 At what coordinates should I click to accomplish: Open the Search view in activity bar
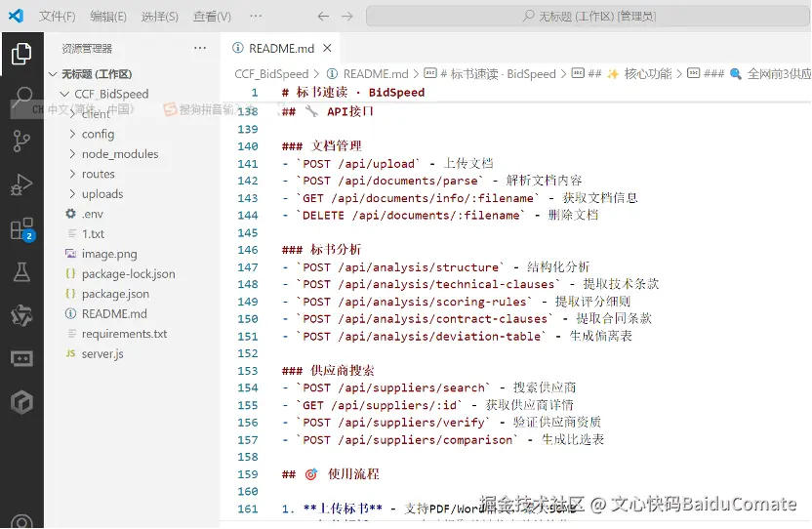(x=21, y=97)
